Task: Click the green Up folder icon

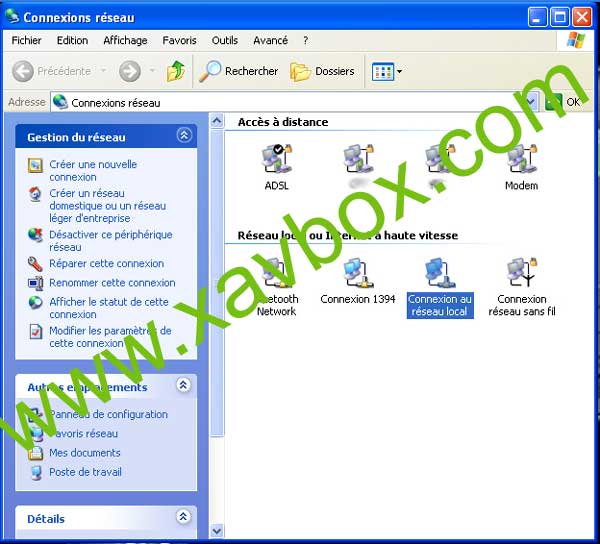Action: [176, 71]
